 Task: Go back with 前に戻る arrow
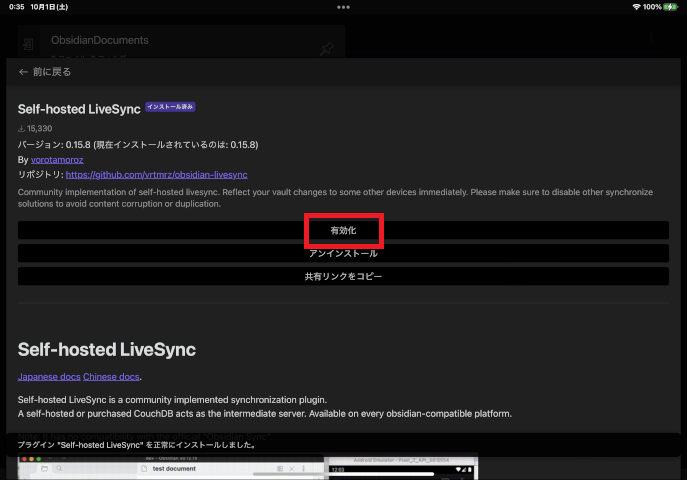(x=45, y=72)
